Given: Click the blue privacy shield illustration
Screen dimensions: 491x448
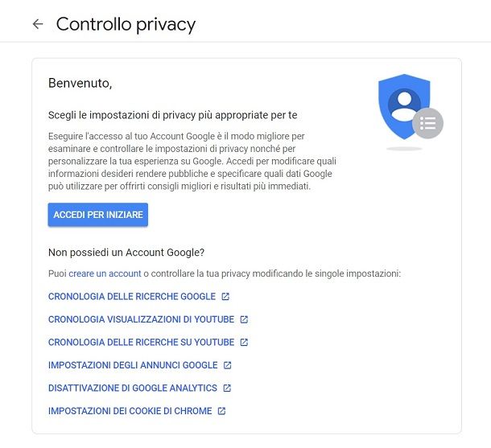Looking at the screenshot, I should [x=404, y=107].
